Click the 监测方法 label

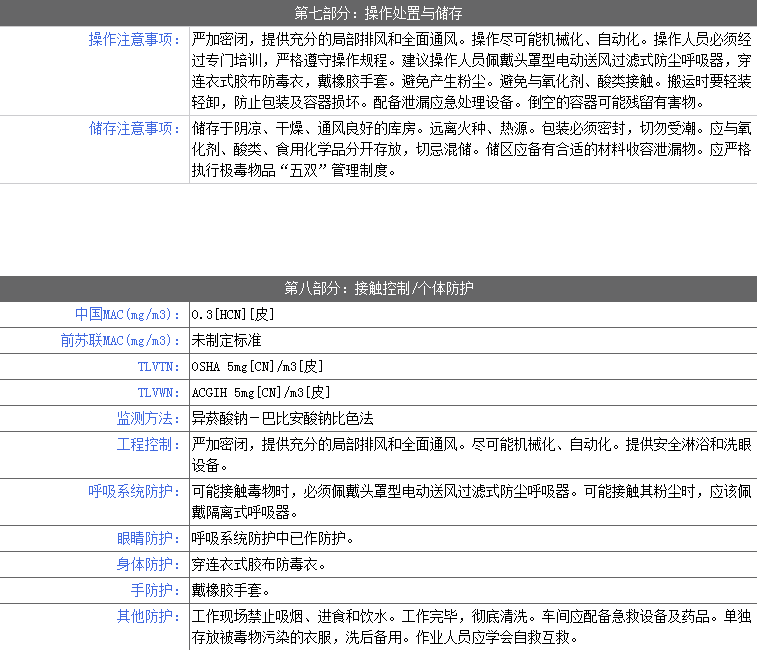(x=147, y=418)
